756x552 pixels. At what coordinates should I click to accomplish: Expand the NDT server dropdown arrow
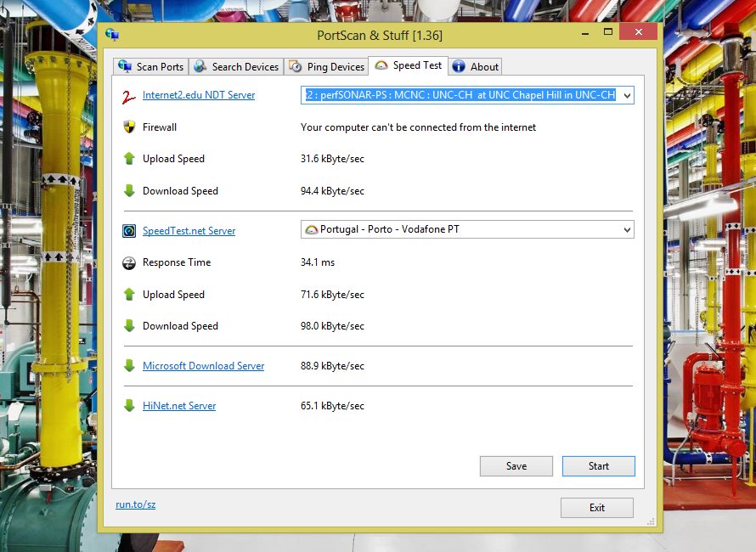pyautogui.click(x=627, y=95)
